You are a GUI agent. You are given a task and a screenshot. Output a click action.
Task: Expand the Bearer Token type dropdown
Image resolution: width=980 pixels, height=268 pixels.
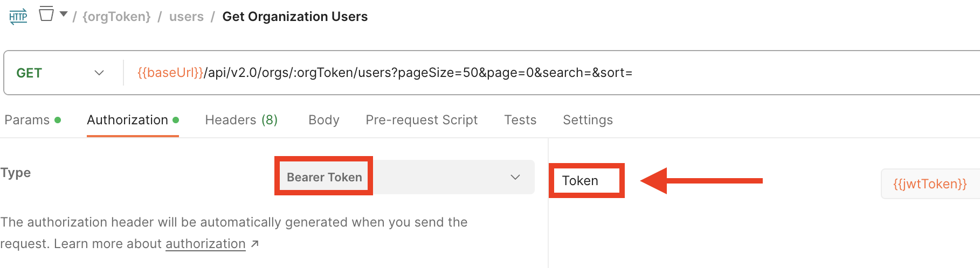click(x=404, y=177)
